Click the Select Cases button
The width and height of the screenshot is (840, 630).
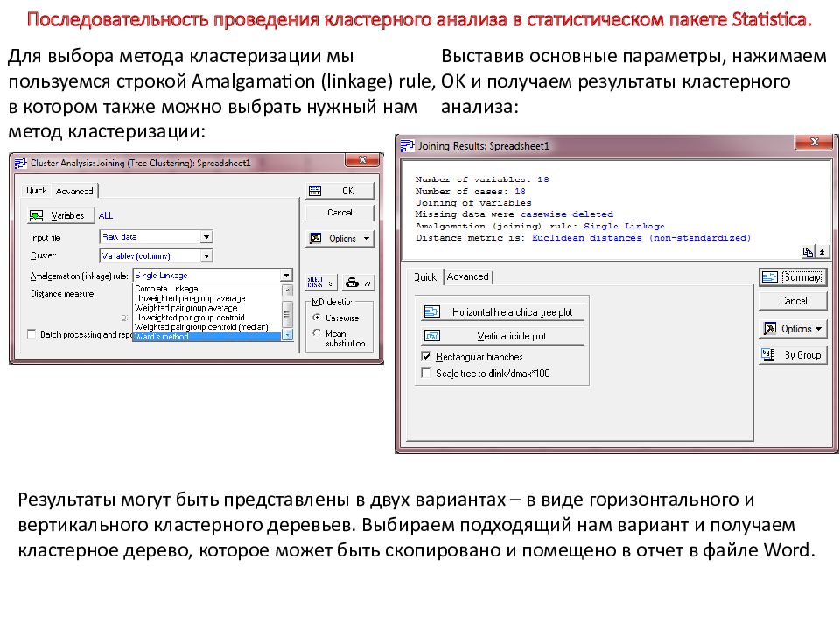(x=321, y=283)
